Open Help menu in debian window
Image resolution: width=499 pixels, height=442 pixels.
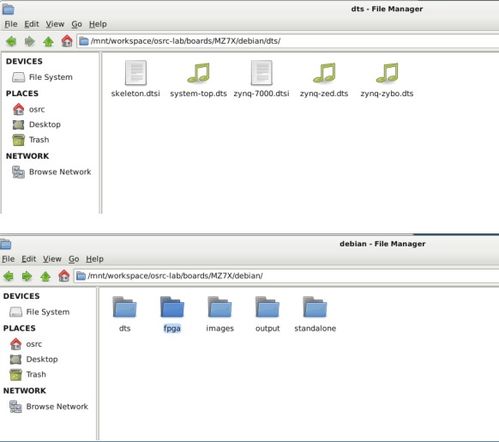95,259
